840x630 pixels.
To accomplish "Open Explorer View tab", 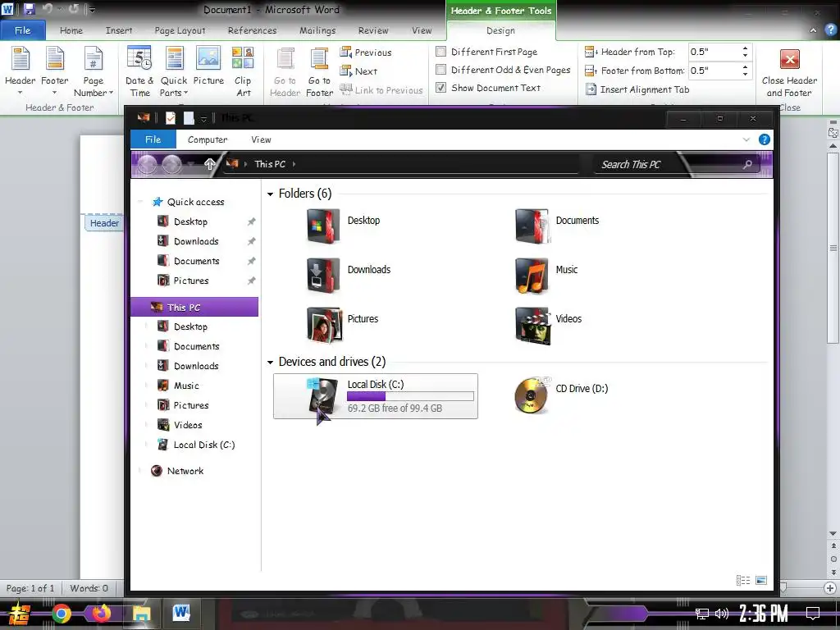I will [x=261, y=139].
